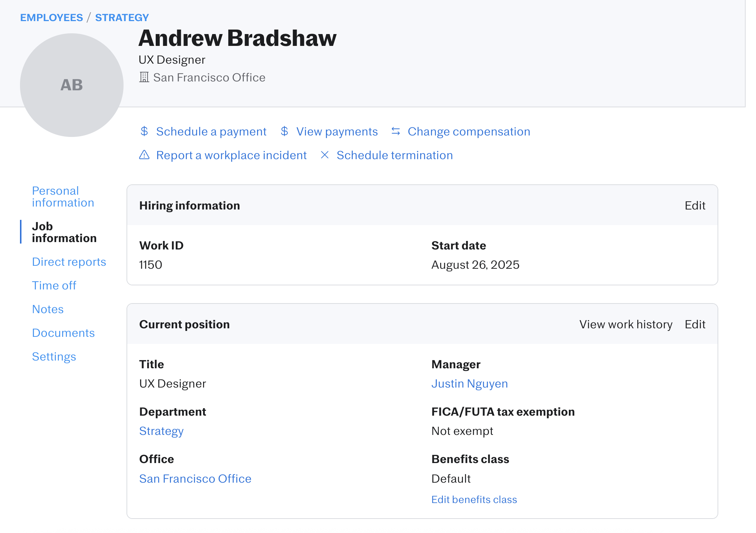
Task: Open employee Settings tab
Action: click(54, 356)
